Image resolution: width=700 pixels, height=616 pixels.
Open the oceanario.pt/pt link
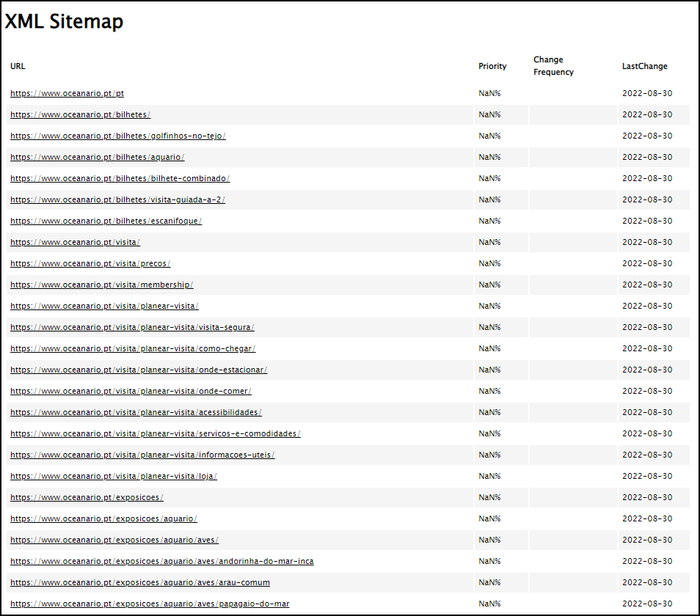67,93
